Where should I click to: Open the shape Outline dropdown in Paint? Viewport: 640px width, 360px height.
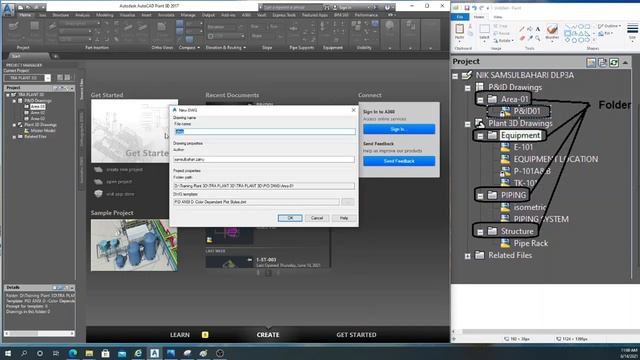pyautogui.click(x=609, y=26)
